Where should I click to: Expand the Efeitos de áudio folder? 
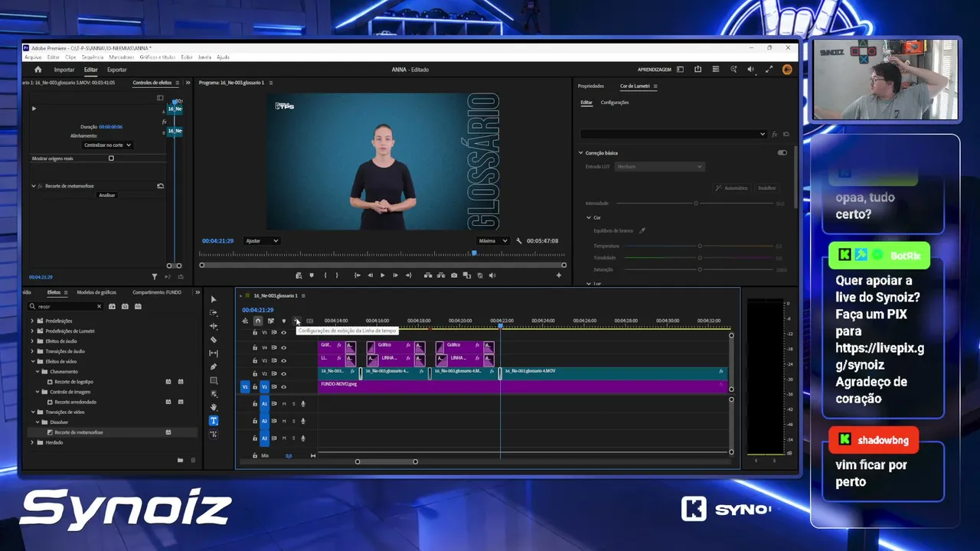pyautogui.click(x=32, y=341)
